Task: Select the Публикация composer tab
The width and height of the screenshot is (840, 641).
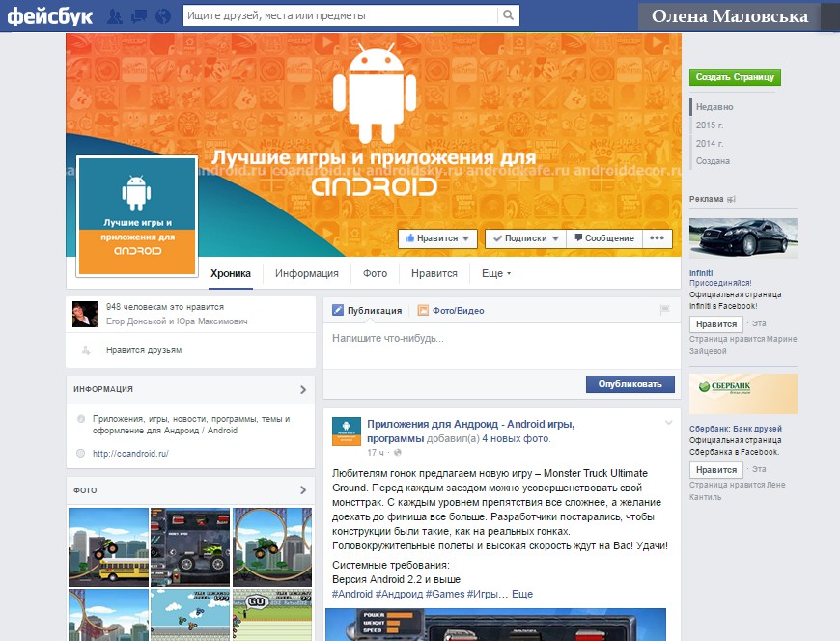Action: point(368,311)
